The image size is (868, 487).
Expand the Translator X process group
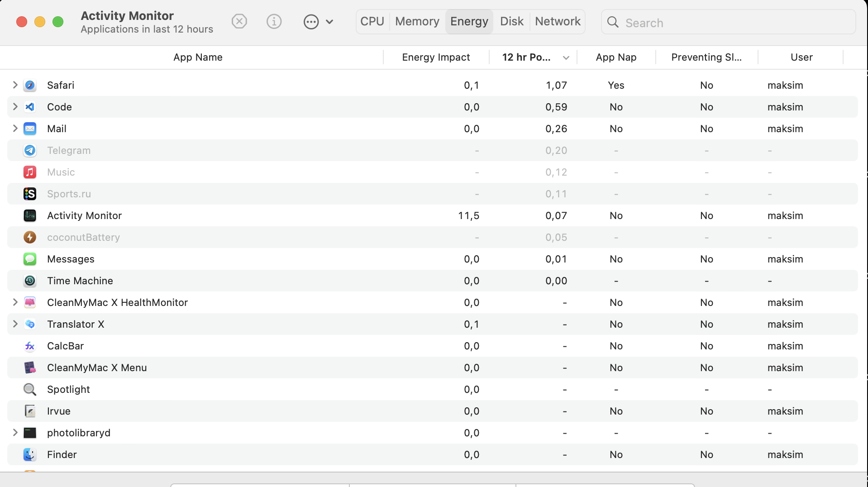[15, 324]
